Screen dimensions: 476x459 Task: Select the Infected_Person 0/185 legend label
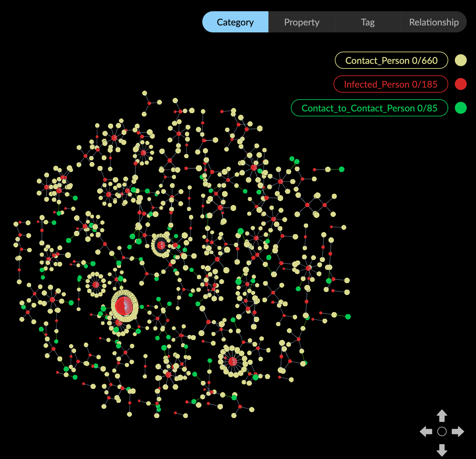click(391, 84)
